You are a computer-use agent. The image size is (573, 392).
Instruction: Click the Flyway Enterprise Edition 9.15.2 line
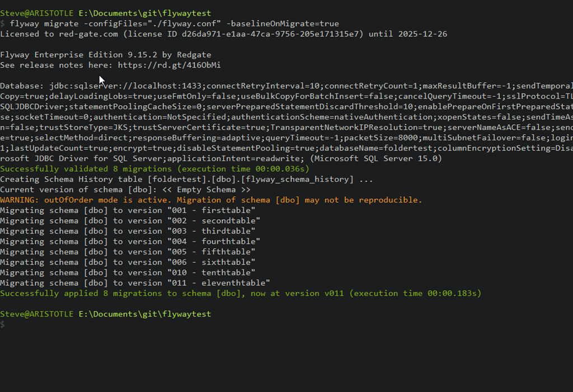105,55
